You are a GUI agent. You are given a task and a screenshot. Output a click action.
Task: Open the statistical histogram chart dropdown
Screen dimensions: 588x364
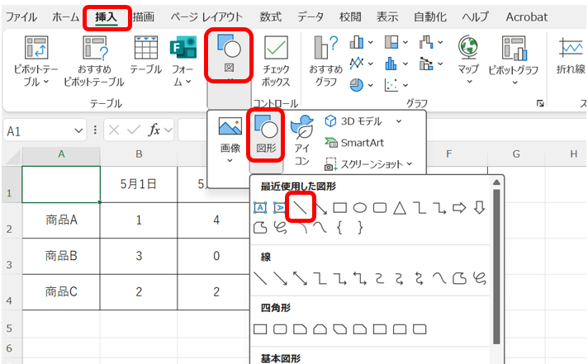[x=396, y=64]
